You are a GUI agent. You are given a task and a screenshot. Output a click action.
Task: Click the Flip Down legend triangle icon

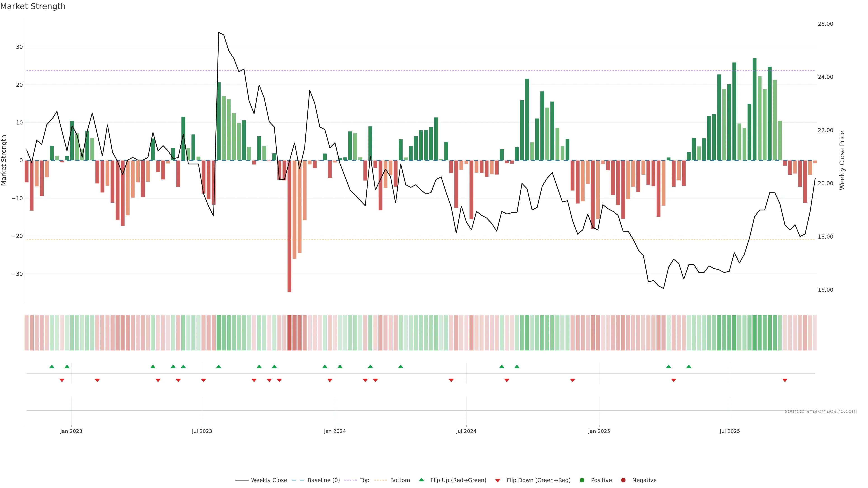[498, 481]
